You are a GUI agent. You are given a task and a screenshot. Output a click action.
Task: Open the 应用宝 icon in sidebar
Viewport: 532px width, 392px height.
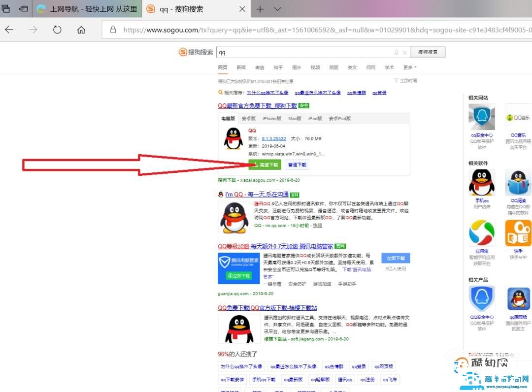click(x=482, y=233)
